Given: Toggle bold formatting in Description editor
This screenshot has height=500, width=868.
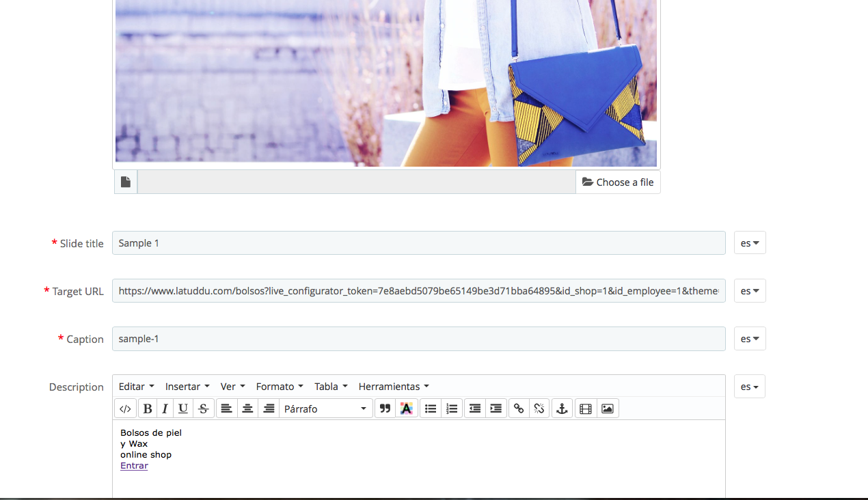Looking at the screenshot, I should (147, 408).
